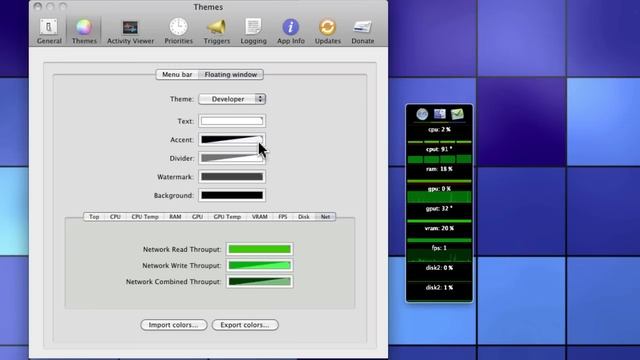
Task: Click the middle grid icon in floating monitor
Action: pos(440,114)
